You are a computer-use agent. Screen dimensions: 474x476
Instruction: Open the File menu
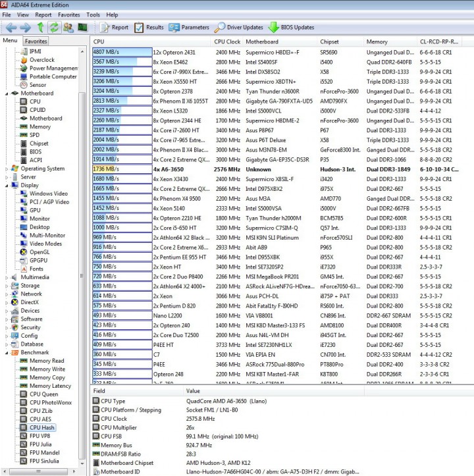pos(7,15)
